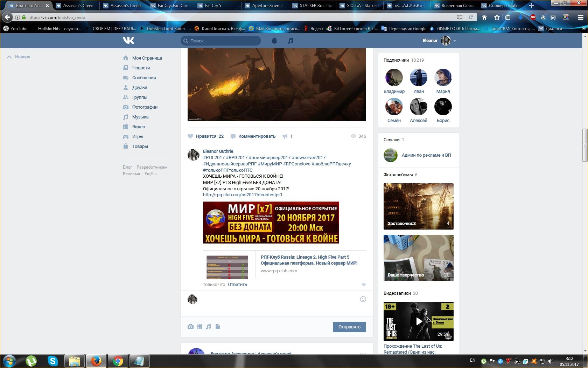
Task: Open the notifications bell in VK header
Action: click(x=274, y=41)
